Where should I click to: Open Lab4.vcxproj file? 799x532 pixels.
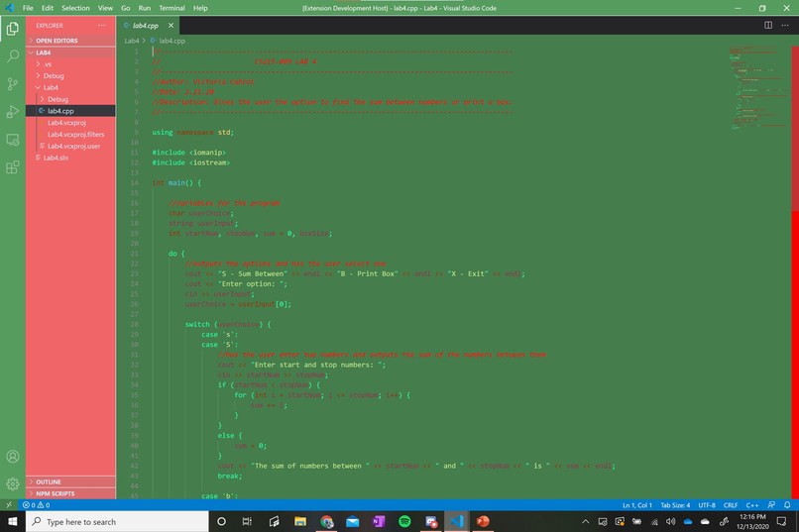click(70, 123)
